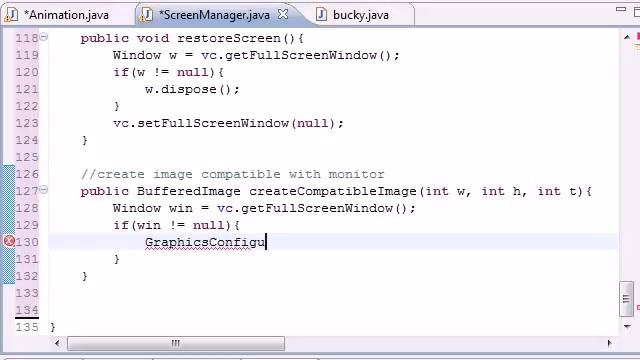Image resolution: width=640 pixels, height=360 pixels.
Task: Click the Java file icon on bucky.java tab
Action: pyautogui.click(x=322, y=15)
